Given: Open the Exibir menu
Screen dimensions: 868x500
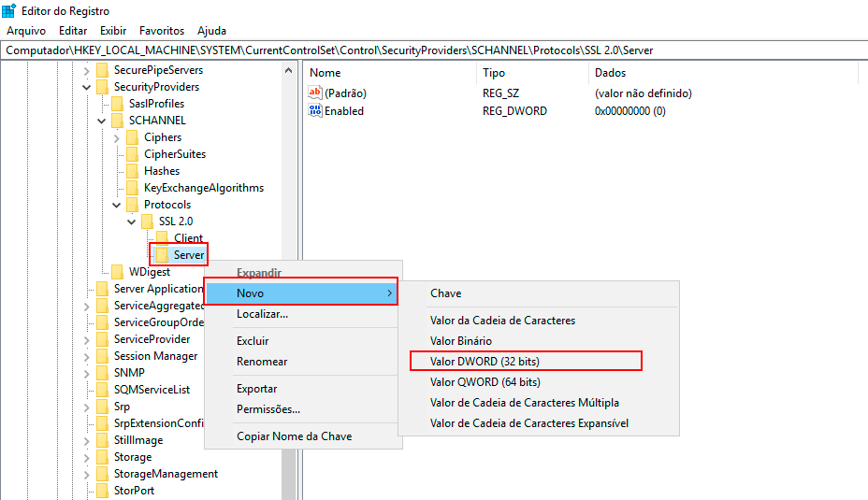Looking at the screenshot, I should [113, 31].
